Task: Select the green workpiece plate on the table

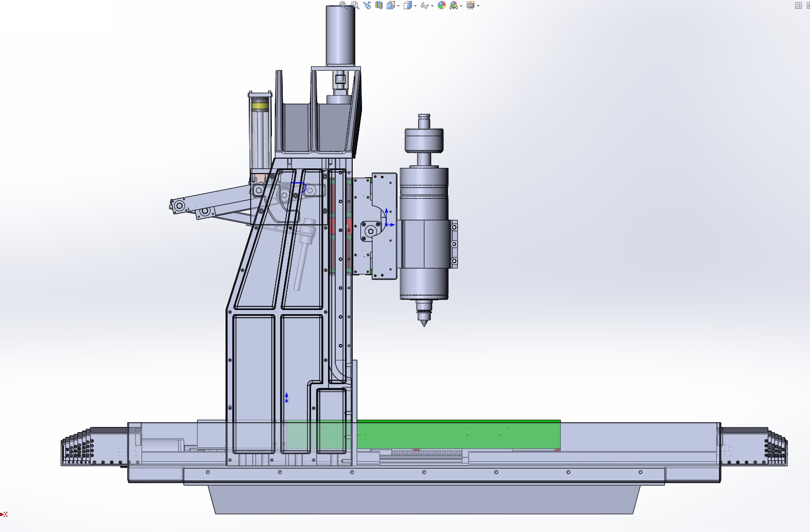Action: pyautogui.click(x=458, y=434)
